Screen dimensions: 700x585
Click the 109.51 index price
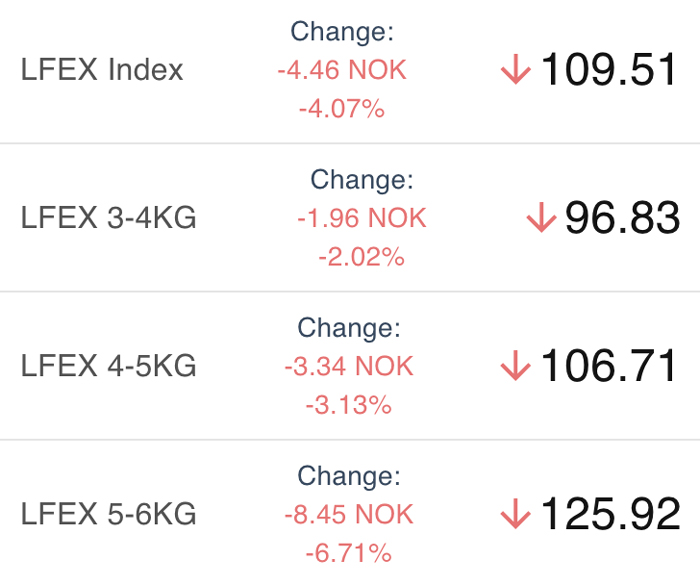608,69
